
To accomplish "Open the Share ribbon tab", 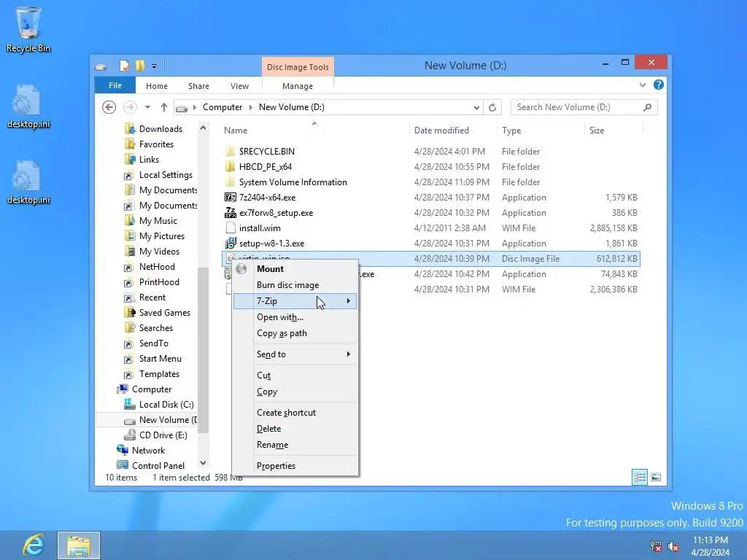I will (x=198, y=86).
